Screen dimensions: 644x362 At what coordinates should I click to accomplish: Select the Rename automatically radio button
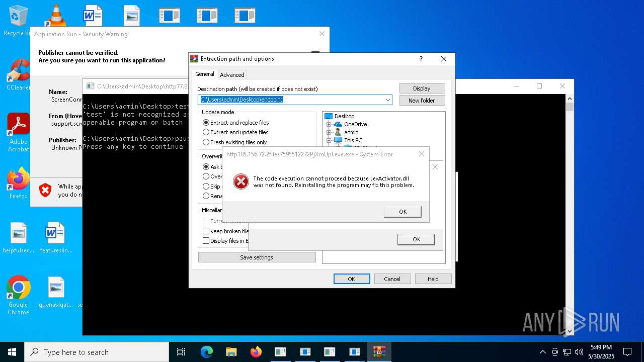[x=206, y=196]
